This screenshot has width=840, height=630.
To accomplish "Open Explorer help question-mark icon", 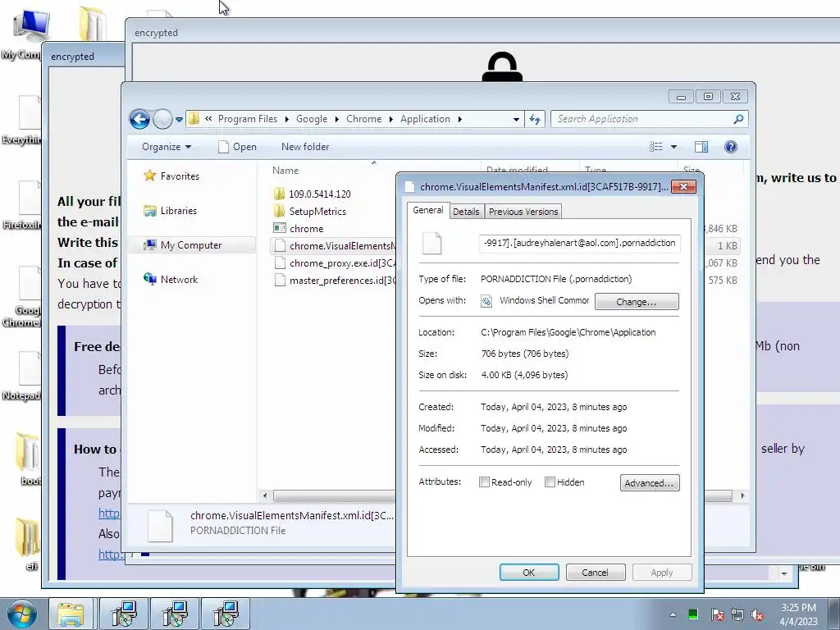I will 731,147.
